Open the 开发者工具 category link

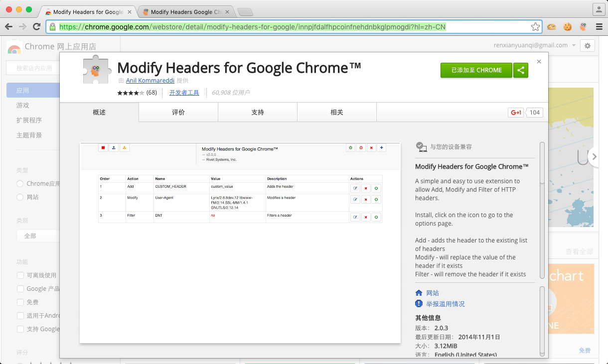[184, 93]
